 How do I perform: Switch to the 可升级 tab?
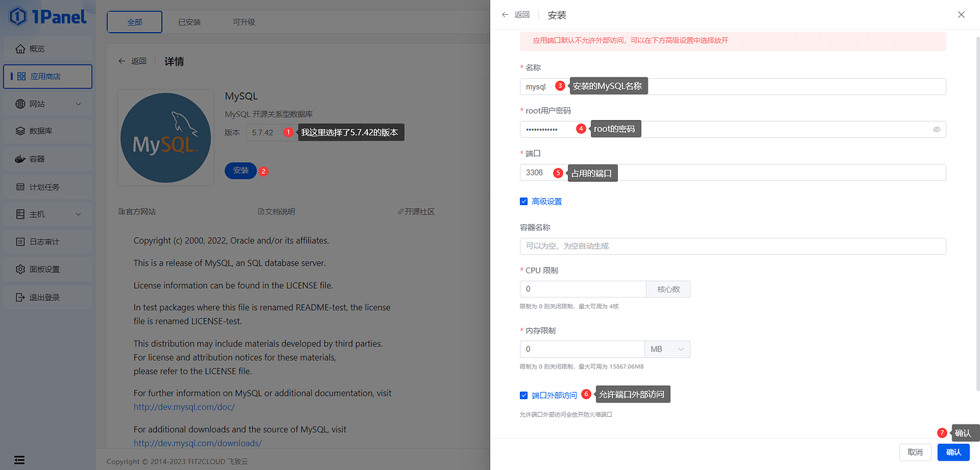click(244, 23)
